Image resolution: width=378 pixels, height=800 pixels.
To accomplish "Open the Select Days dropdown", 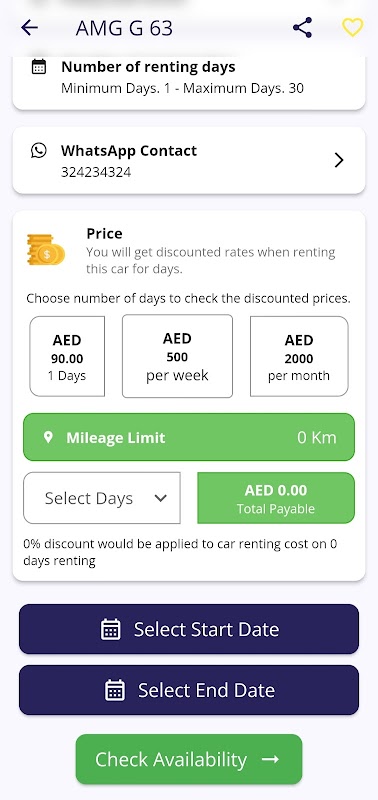I will pyautogui.click(x=102, y=498).
